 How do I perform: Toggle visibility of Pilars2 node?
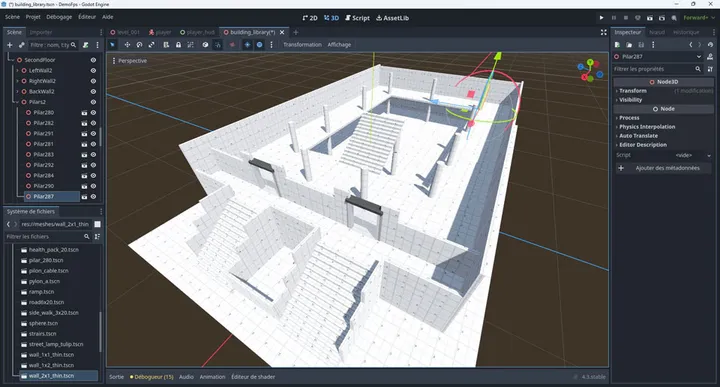click(93, 102)
